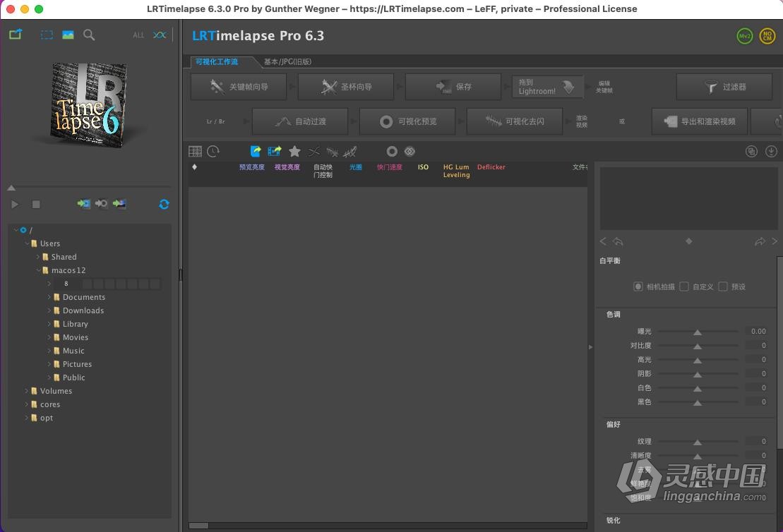Screen dimensions: 783x532
Task: Start preview playback with the play button
Action: (15, 204)
